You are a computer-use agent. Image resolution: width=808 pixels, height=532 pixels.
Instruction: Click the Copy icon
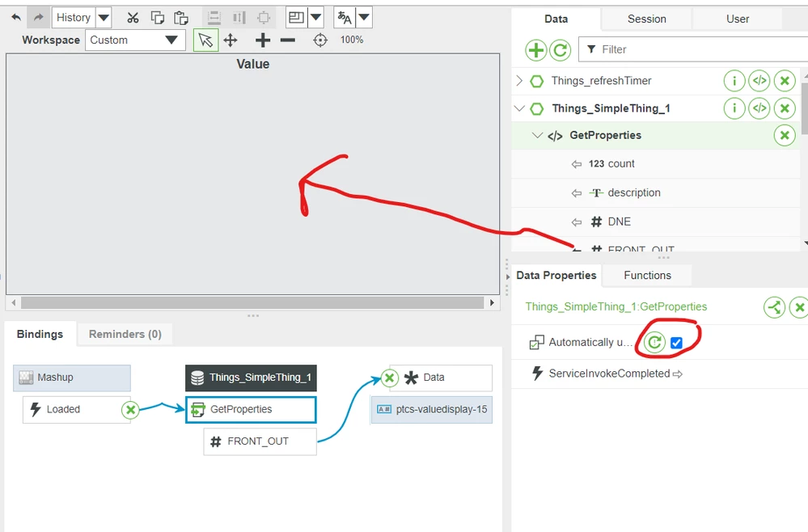[x=157, y=18]
